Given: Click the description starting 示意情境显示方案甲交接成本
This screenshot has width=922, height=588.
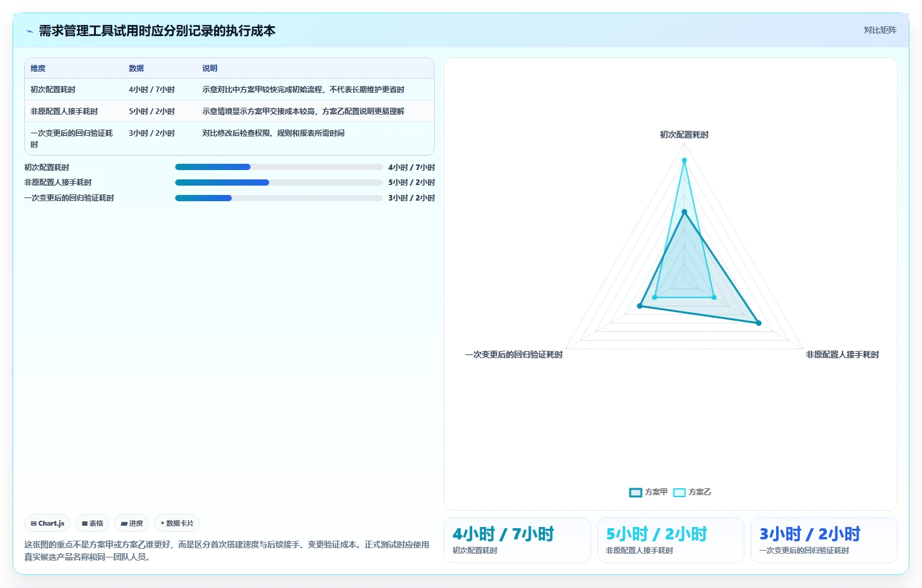Looking at the screenshot, I should [x=303, y=111].
